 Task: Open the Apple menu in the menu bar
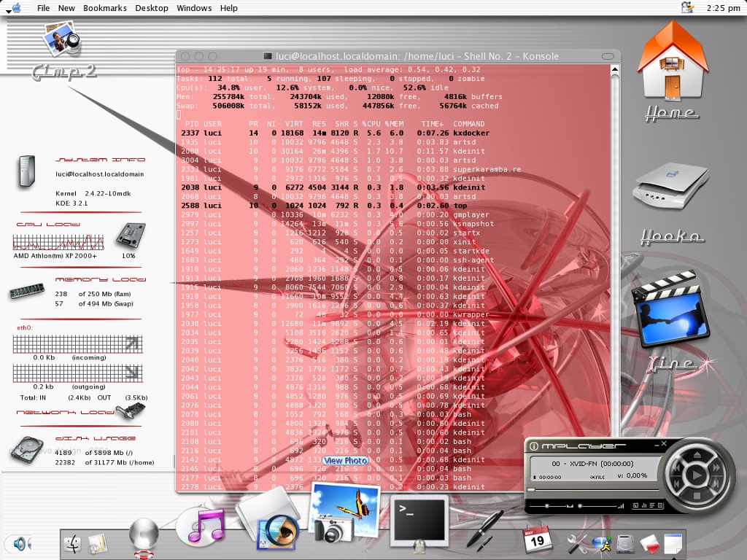pos(16,7)
